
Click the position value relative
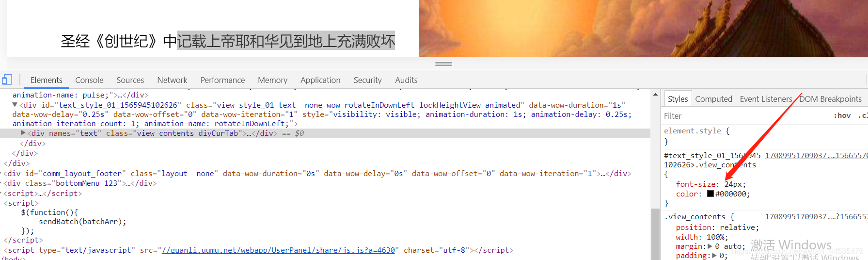click(x=737, y=227)
